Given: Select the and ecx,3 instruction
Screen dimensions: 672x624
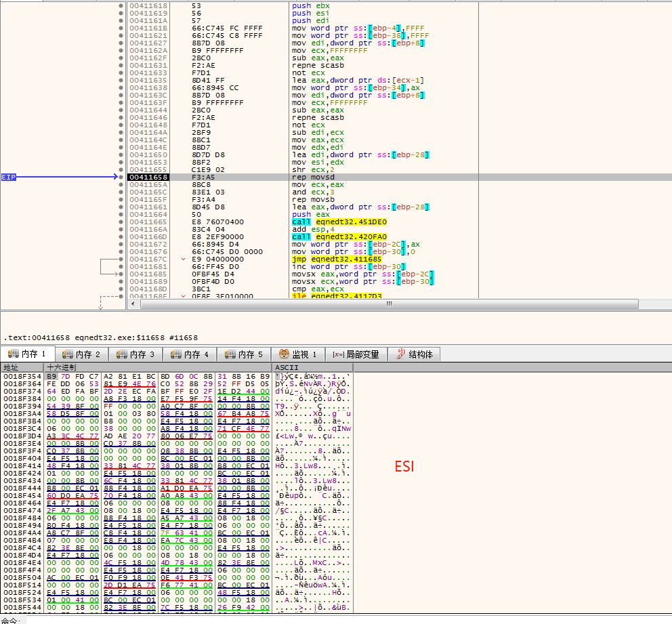Looking at the screenshot, I should pos(313,192).
